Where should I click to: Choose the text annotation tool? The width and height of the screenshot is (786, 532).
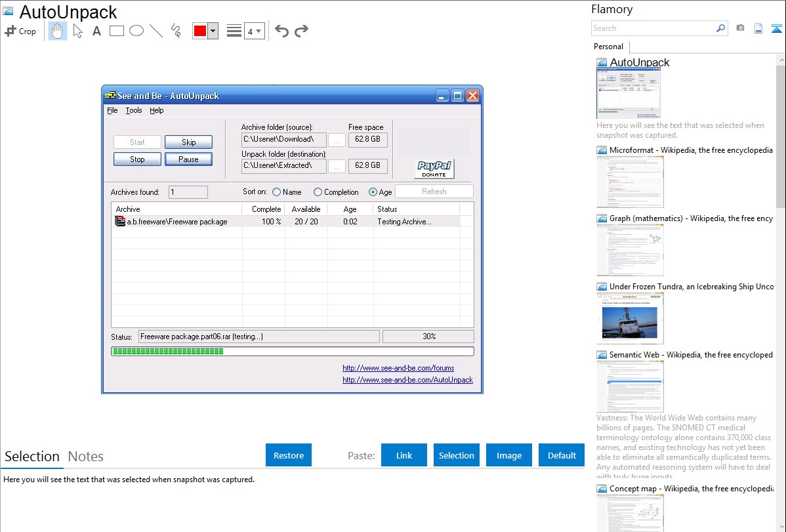click(96, 31)
